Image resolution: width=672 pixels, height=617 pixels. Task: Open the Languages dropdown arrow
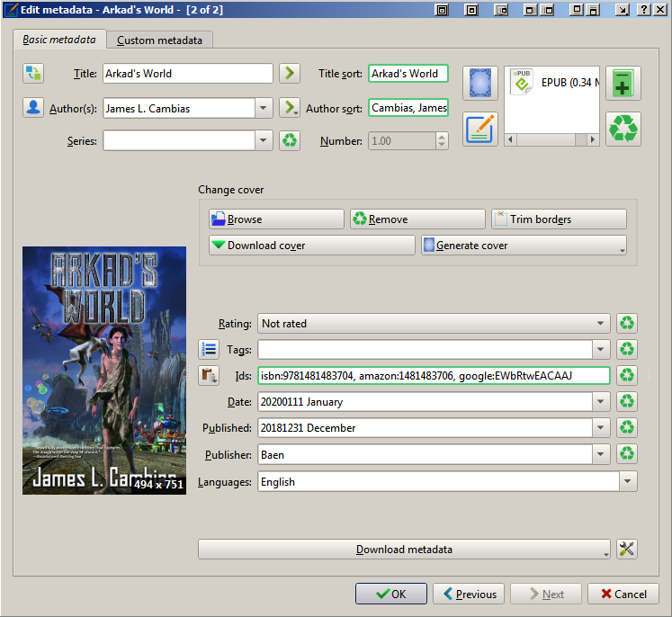(628, 481)
